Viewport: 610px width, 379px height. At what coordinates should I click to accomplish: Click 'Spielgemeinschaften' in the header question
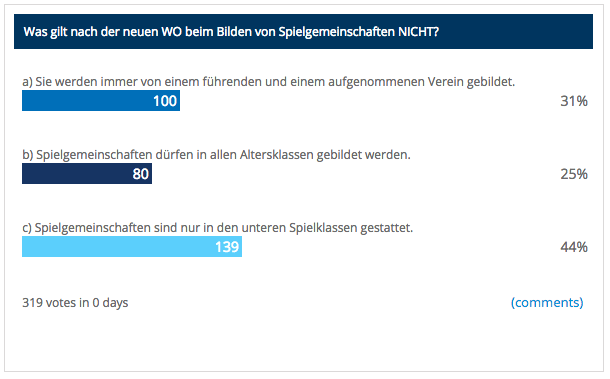[x=337, y=32]
